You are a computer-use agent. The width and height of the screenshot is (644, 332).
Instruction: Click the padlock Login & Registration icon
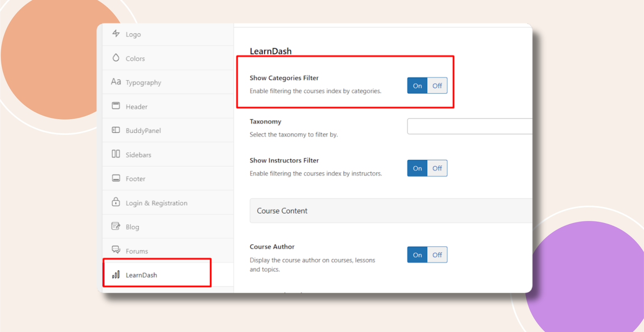pos(116,202)
